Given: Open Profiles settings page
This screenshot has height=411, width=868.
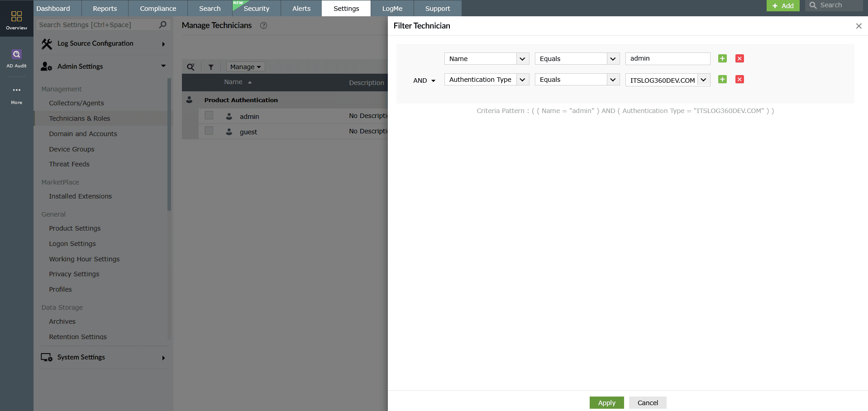Looking at the screenshot, I should point(61,289).
